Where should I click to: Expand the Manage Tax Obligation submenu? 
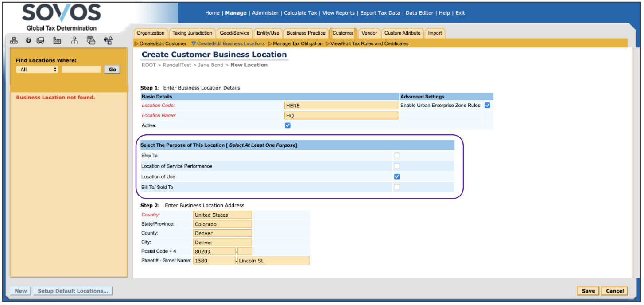click(x=297, y=43)
